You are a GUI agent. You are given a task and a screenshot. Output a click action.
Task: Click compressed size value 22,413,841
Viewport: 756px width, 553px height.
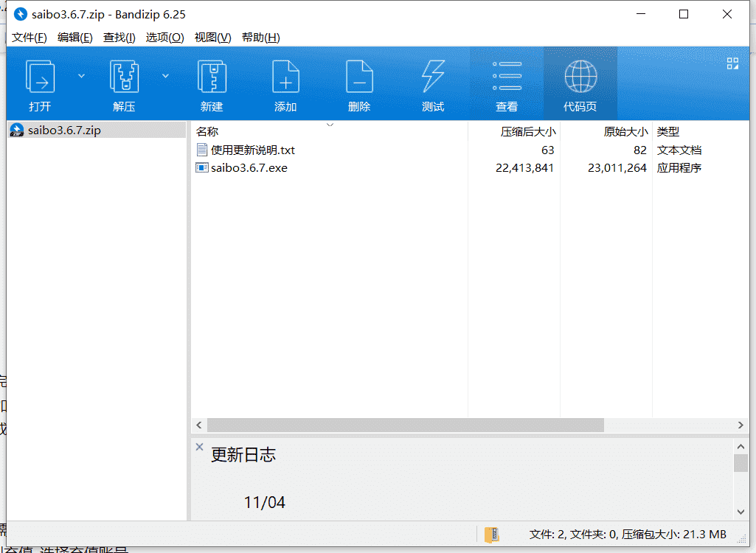(x=524, y=168)
